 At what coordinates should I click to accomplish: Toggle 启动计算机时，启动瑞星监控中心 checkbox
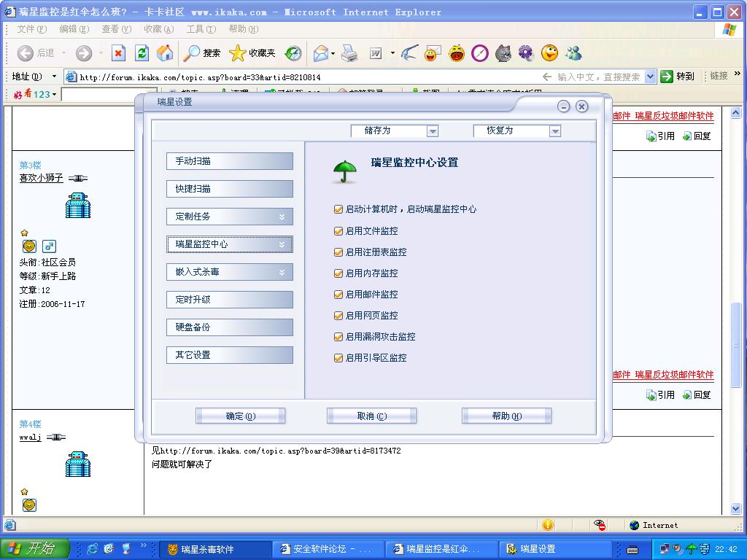338,209
